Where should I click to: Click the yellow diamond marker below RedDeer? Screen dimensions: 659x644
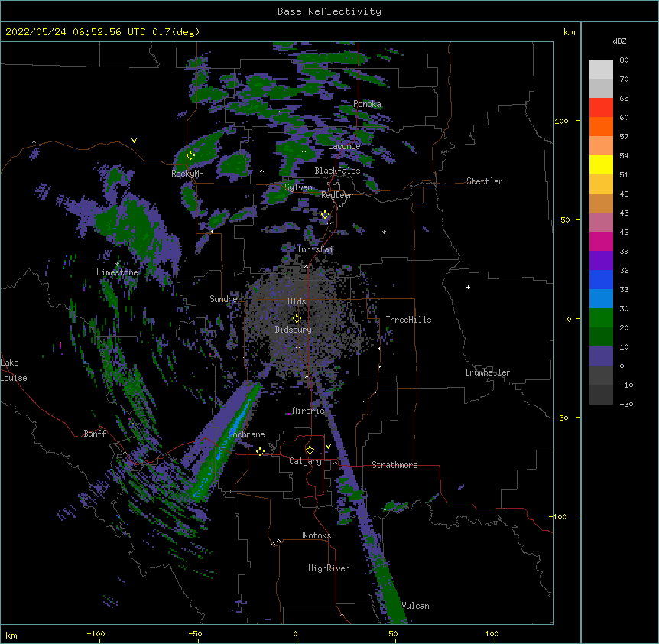pos(326,215)
